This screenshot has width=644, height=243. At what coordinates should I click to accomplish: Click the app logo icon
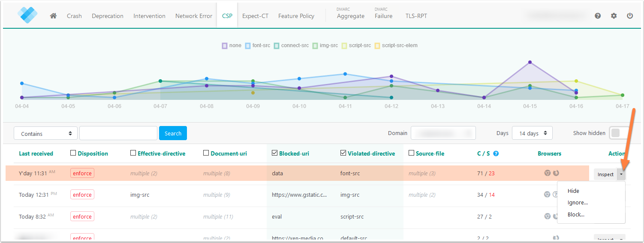point(28,15)
